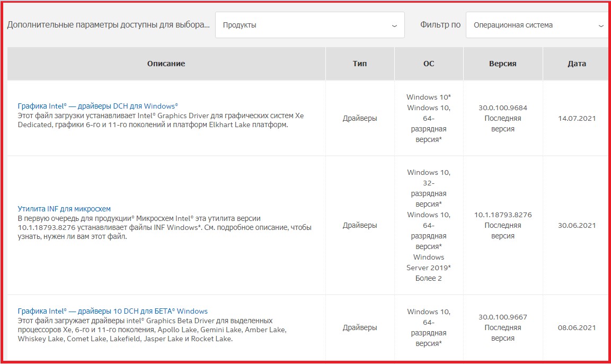Screen dimensions: 611x364
Task: Click the Windows 10* OS cell in first row
Action: 429,97
